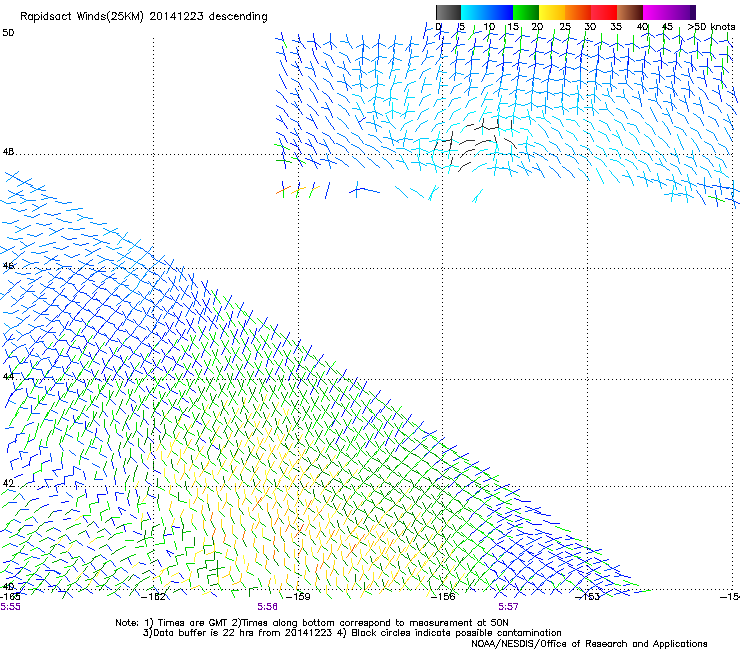This screenshot has width=740, height=650.
Task: Click the purple time label '5:57'
Action: [508, 607]
